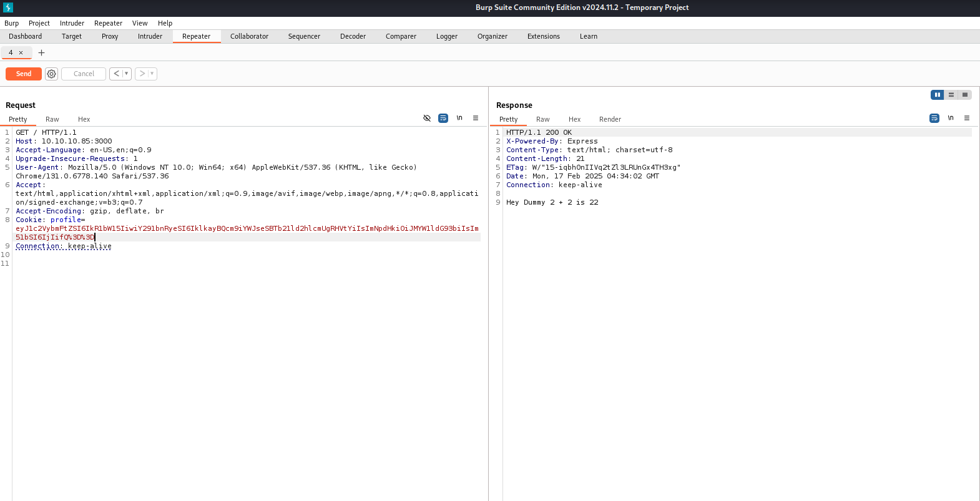Toggle non-printable characters in Request pane
980x501 pixels.
[459, 118]
